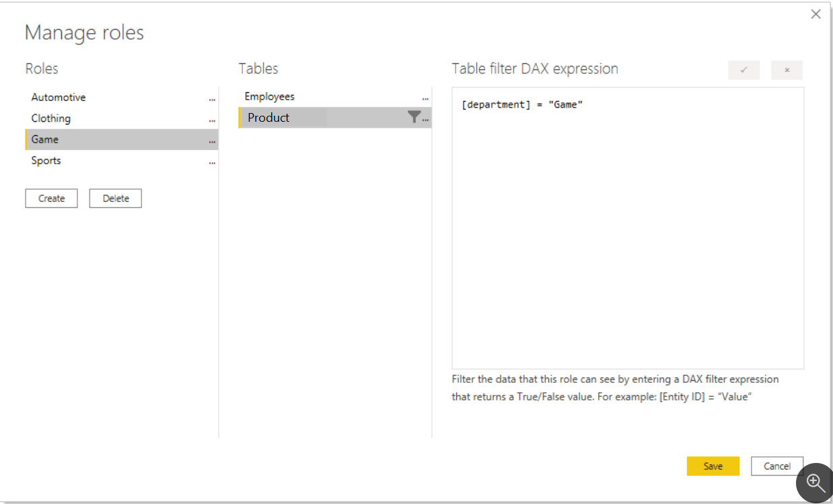
Task: Open the ellipsis menu for Game role
Action: coord(212,141)
